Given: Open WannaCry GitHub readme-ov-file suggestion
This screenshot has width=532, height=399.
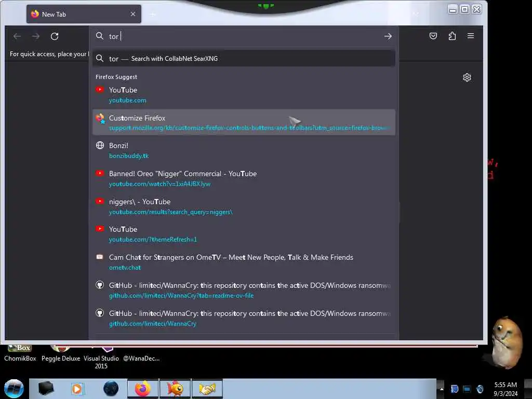Looking at the screenshot, I should click(x=244, y=290).
